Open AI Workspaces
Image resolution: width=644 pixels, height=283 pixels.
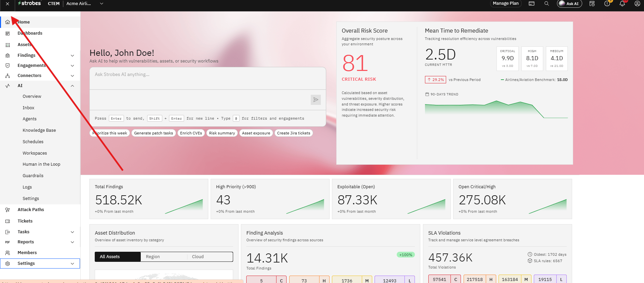pyautogui.click(x=35, y=153)
